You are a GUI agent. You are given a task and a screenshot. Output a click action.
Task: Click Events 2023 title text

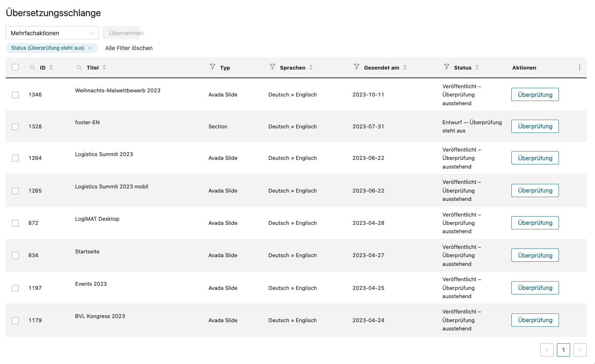click(x=91, y=284)
